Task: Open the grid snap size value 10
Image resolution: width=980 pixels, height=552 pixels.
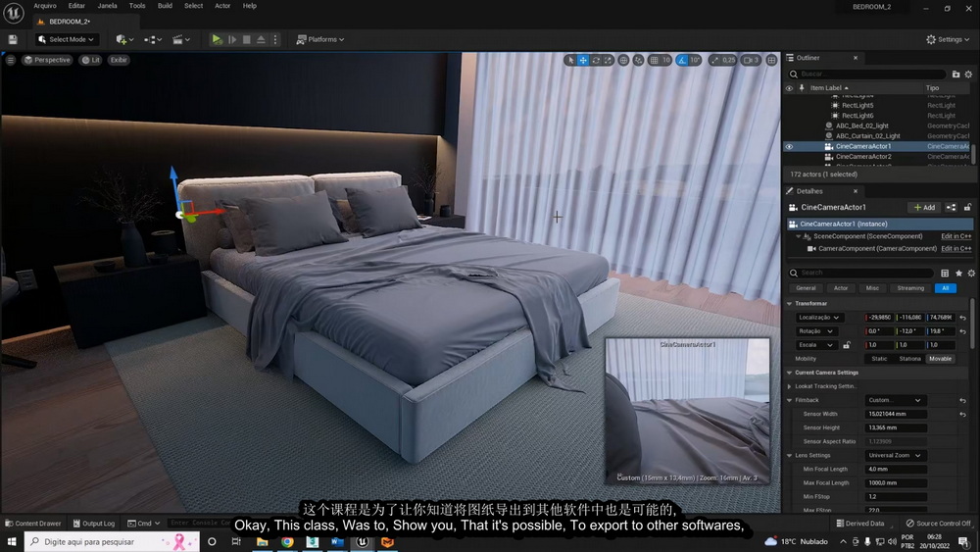Action: (x=666, y=60)
